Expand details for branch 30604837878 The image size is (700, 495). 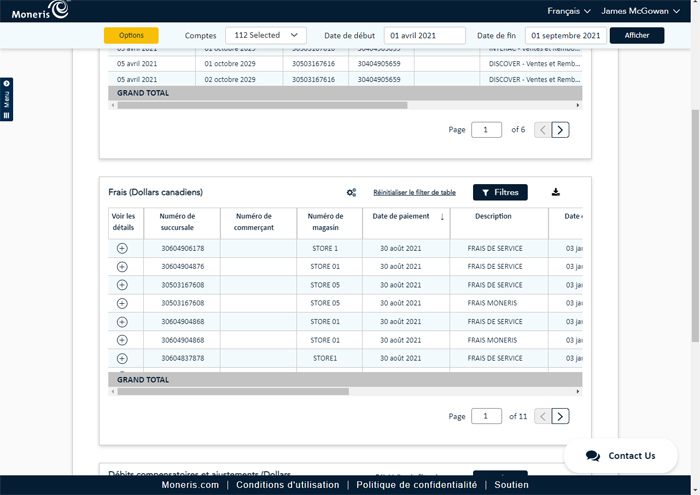coord(122,358)
